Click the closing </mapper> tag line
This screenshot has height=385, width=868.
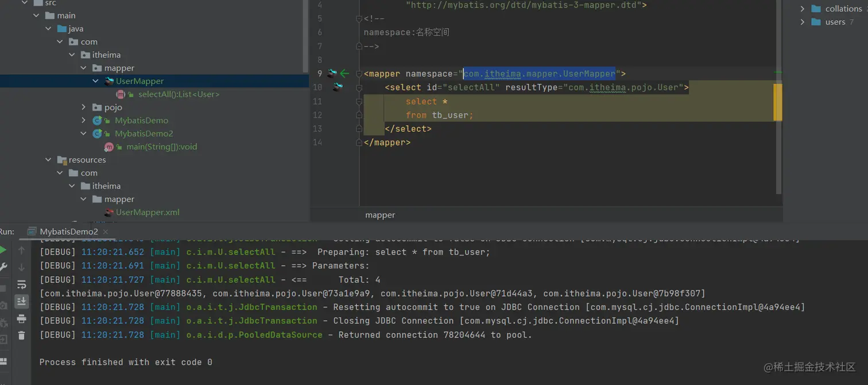tap(387, 142)
